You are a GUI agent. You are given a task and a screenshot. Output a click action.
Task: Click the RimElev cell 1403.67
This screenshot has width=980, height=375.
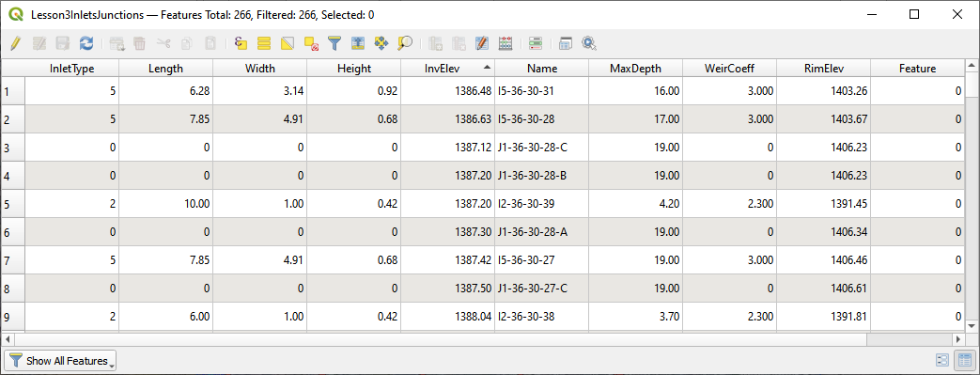point(824,118)
